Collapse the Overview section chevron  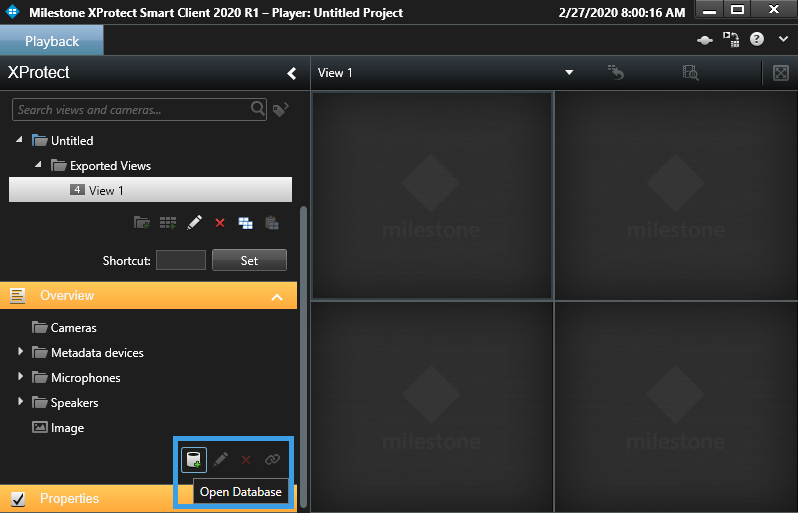tap(277, 297)
